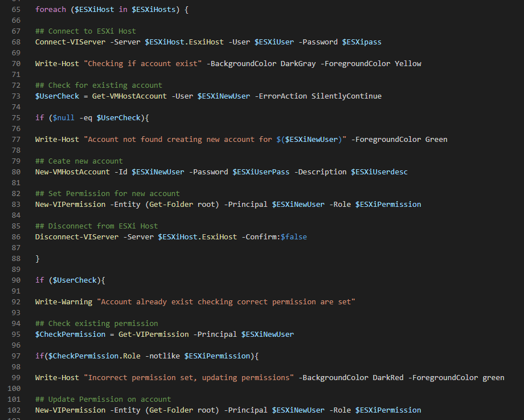Click the 'foreach' keyword on line 65
This screenshot has height=420, width=524.
(x=51, y=10)
